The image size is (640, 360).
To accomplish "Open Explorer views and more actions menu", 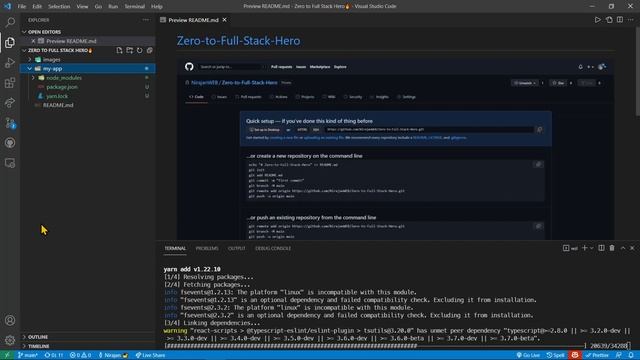I will (x=146, y=20).
